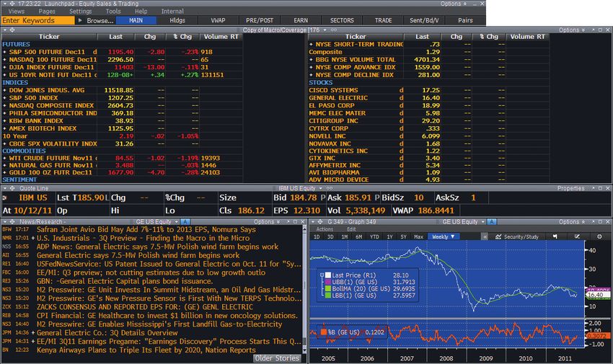Open GE US Equity dropdown in News panel
Viewport: 613px width, 364px height.
177,222
